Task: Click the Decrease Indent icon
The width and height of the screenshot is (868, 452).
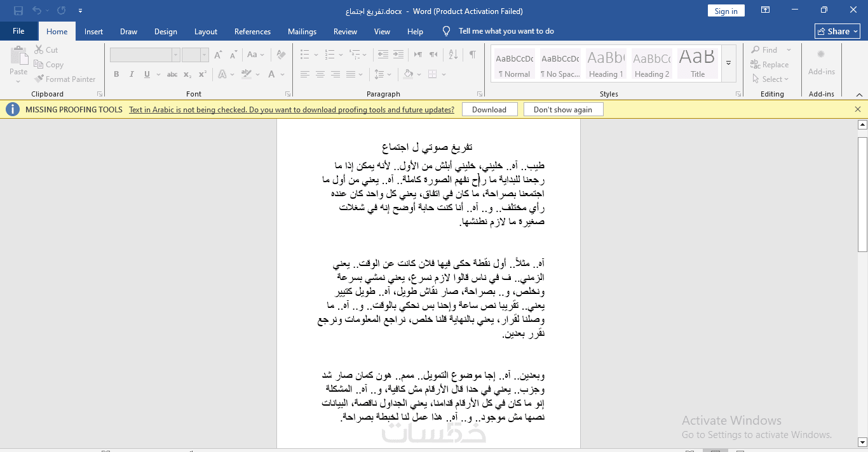Action: [x=383, y=55]
